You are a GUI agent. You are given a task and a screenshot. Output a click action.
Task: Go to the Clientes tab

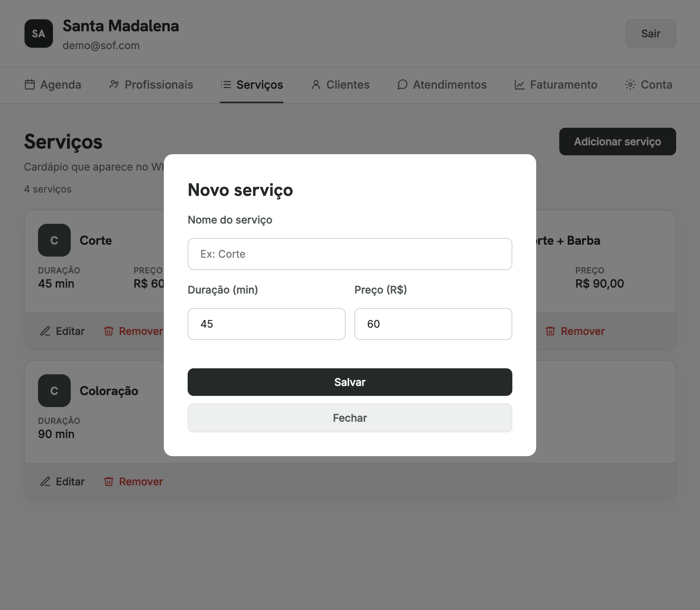pos(340,85)
